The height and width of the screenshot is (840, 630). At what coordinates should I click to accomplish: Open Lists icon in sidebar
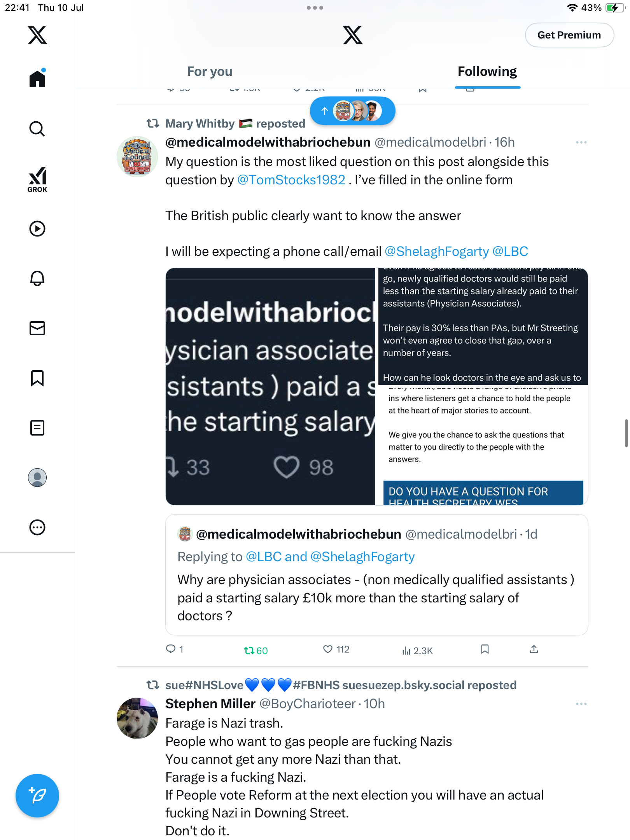(37, 428)
